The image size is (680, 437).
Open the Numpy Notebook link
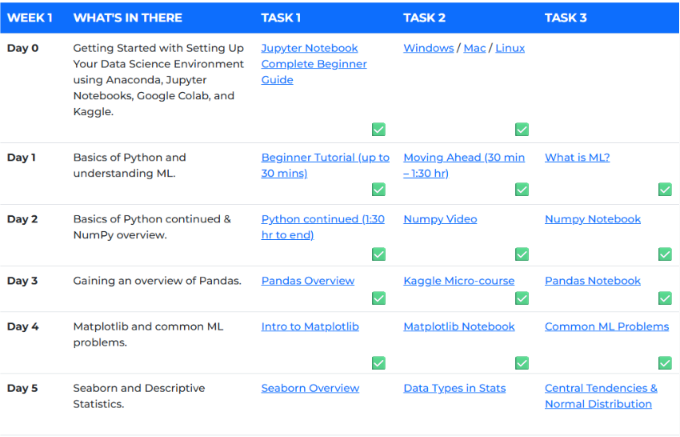pos(593,219)
